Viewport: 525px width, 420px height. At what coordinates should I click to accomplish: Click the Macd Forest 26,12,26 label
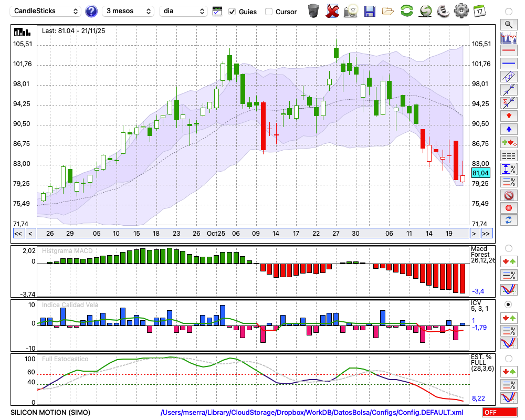[x=482, y=255]
